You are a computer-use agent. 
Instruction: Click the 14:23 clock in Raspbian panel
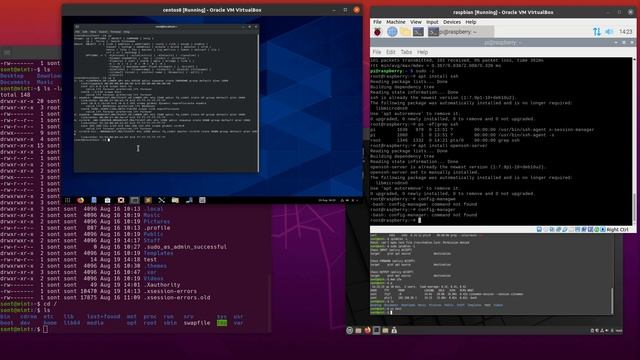pos(625,32)
